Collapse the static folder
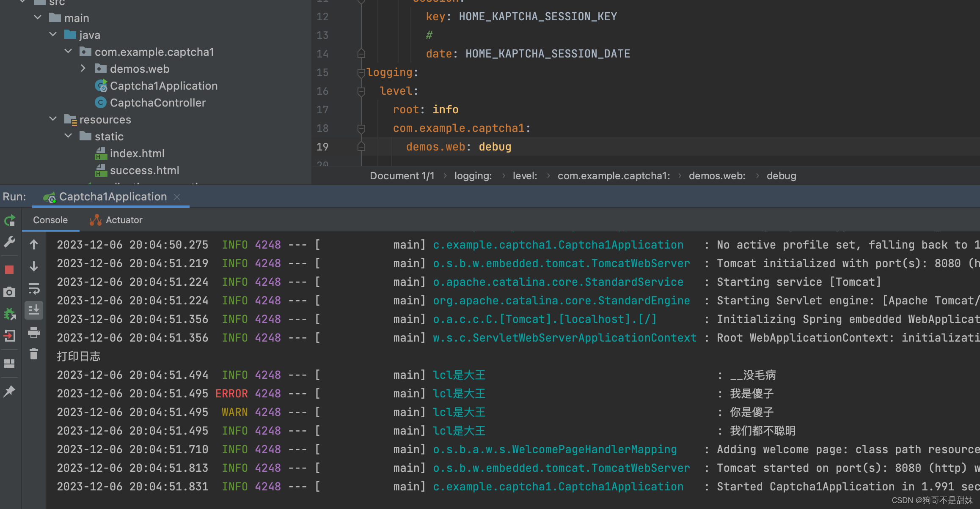This screenshot has height=509, width=980. pos(69,136)
